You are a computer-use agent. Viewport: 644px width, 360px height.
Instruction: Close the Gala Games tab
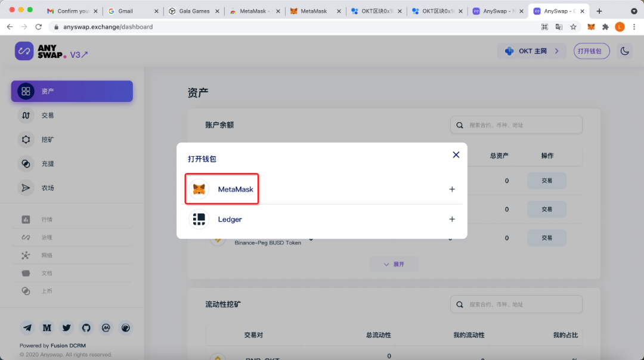pyautogui.click(x=217, y=11)
